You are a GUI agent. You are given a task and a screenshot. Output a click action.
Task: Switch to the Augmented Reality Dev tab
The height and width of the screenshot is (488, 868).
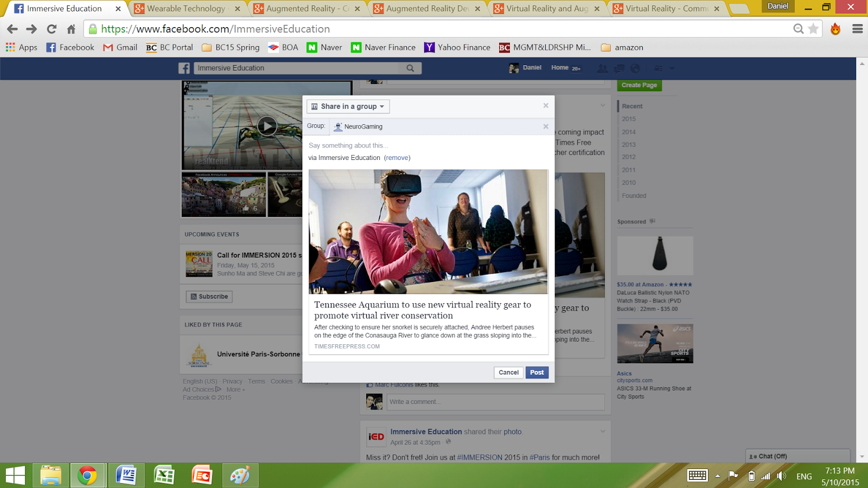tap(427, 9)
